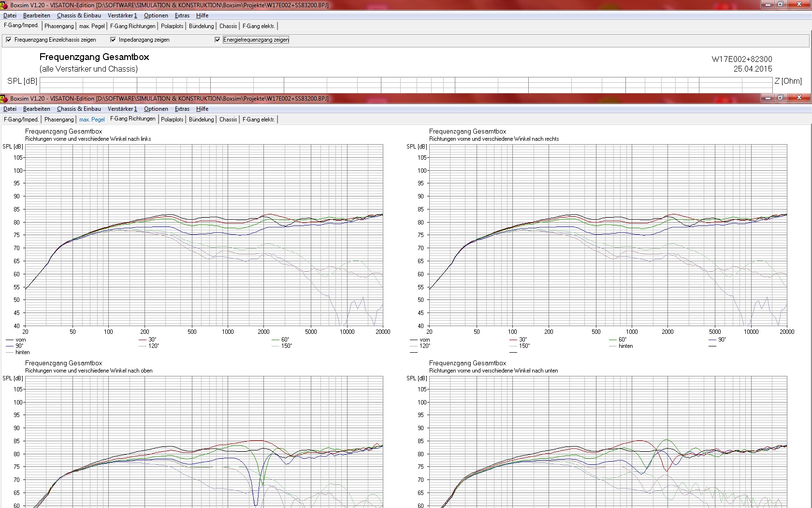
Task: Expand 'Chassis & Einbau' menu in lower window
Action: pos(79,109)
